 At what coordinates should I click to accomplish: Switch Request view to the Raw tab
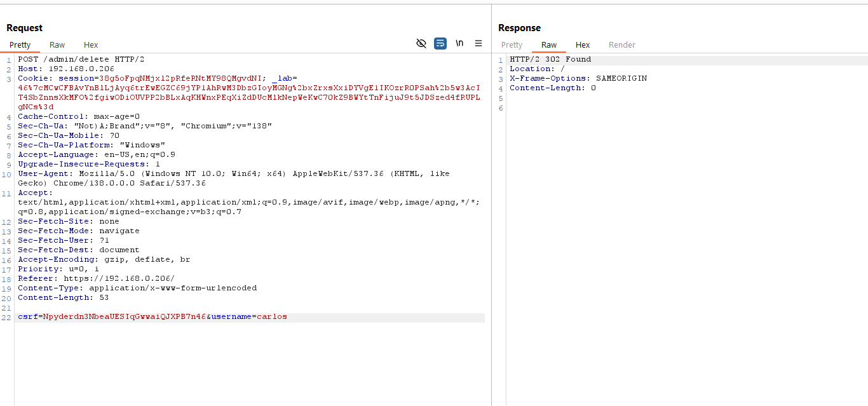pyautogui.click(x=57, y=45)
